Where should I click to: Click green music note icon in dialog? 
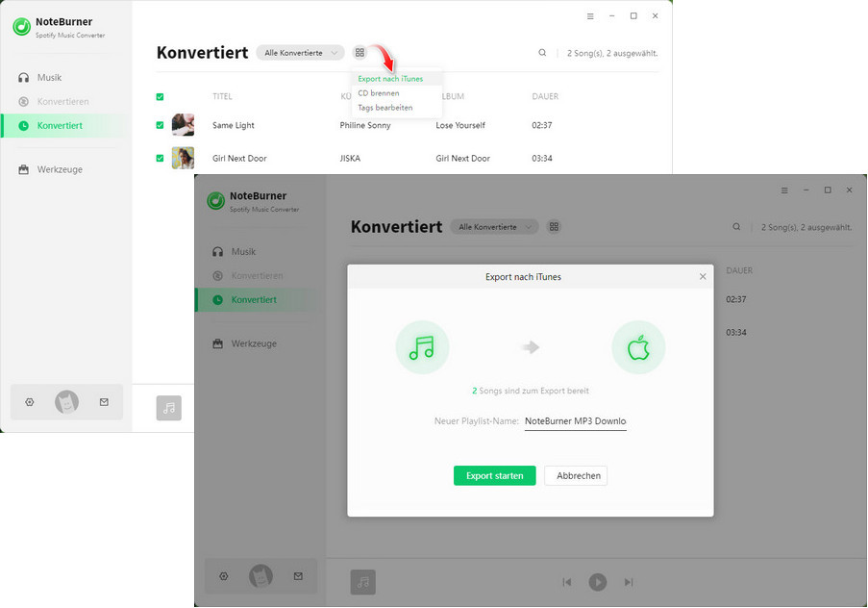click(422, 347)
